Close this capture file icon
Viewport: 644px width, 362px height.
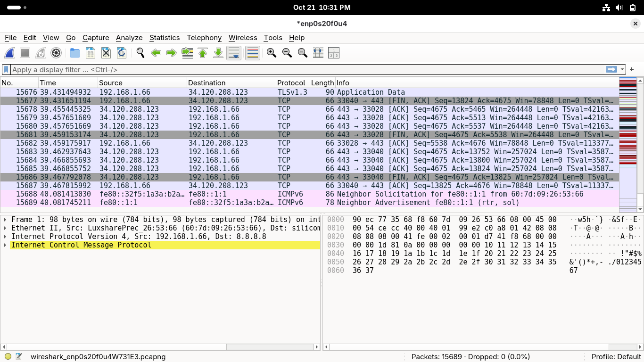[x=106, y=53]
